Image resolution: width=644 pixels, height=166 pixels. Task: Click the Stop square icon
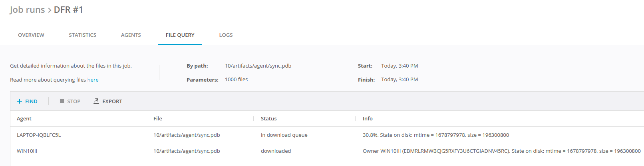[62, 101]
